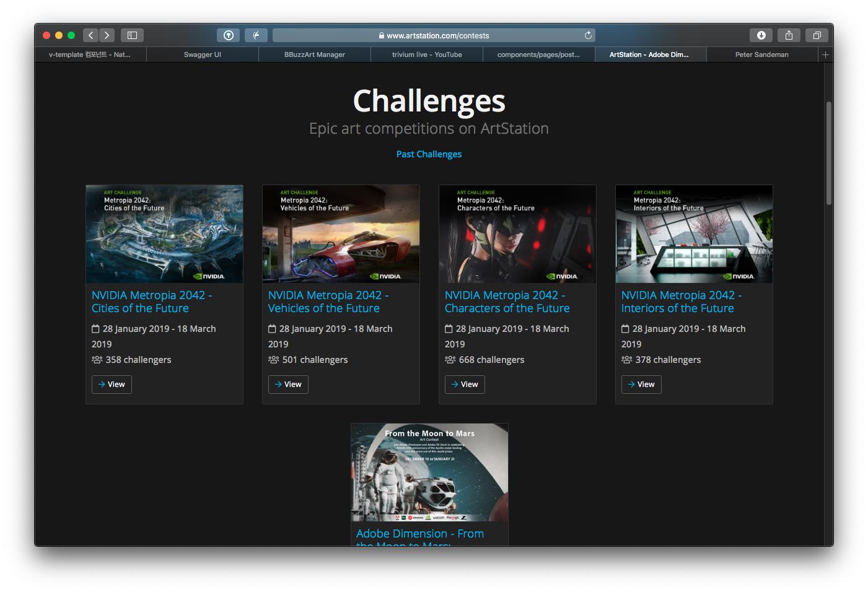868x592 pixels.
Task: Open the Adobe Dimension challenge title link
Action: coord(420,538)
